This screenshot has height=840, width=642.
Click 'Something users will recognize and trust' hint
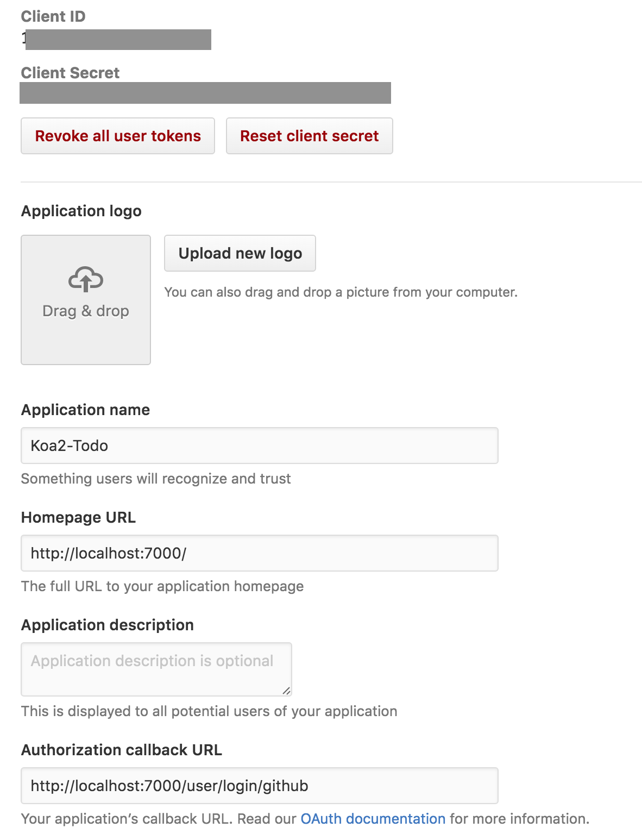pyautogui.click(x=156, y=479)
